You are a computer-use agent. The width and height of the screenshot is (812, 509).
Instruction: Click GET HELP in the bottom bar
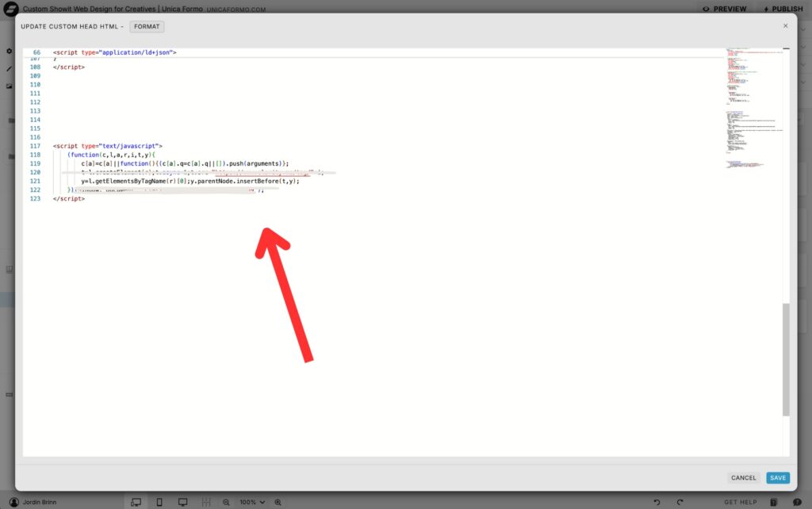[739, 502]
